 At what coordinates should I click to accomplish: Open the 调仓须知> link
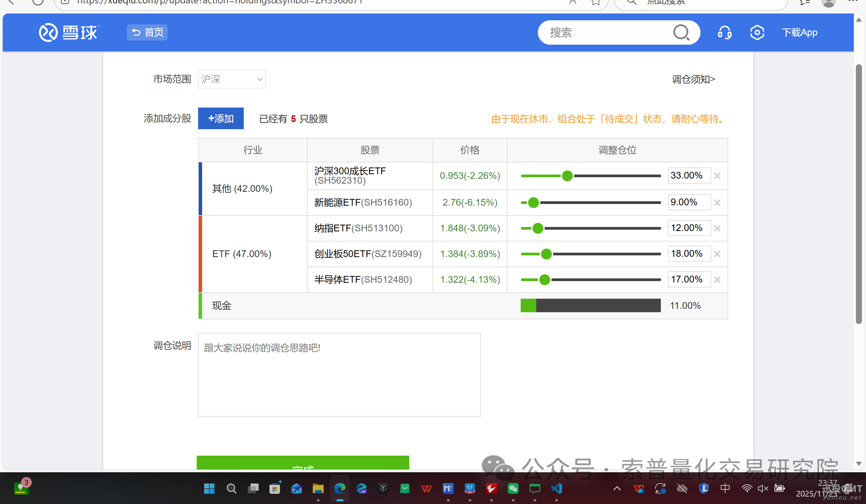pyautogui.click(x=693, y=79)
